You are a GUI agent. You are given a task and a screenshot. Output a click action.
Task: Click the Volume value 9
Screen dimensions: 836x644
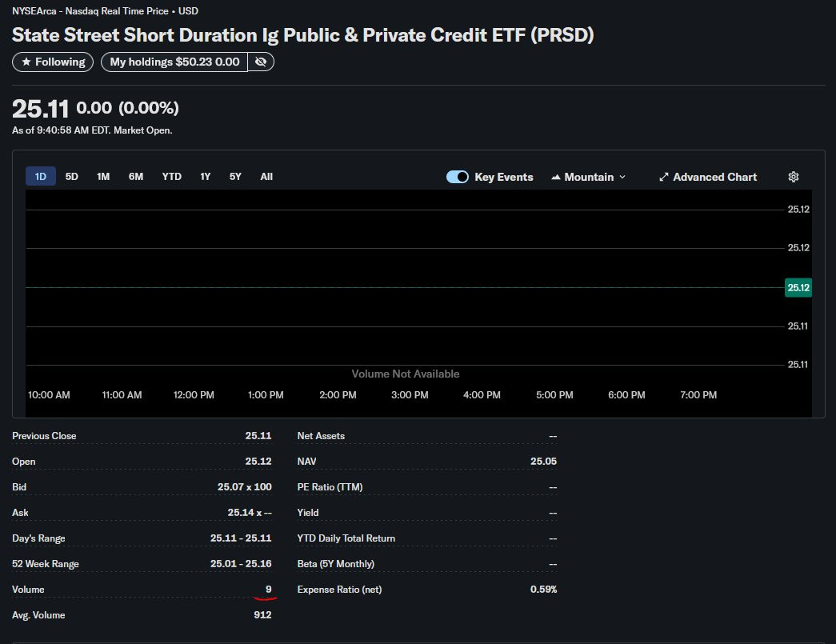pyautogui.click(x=269, y=590)
